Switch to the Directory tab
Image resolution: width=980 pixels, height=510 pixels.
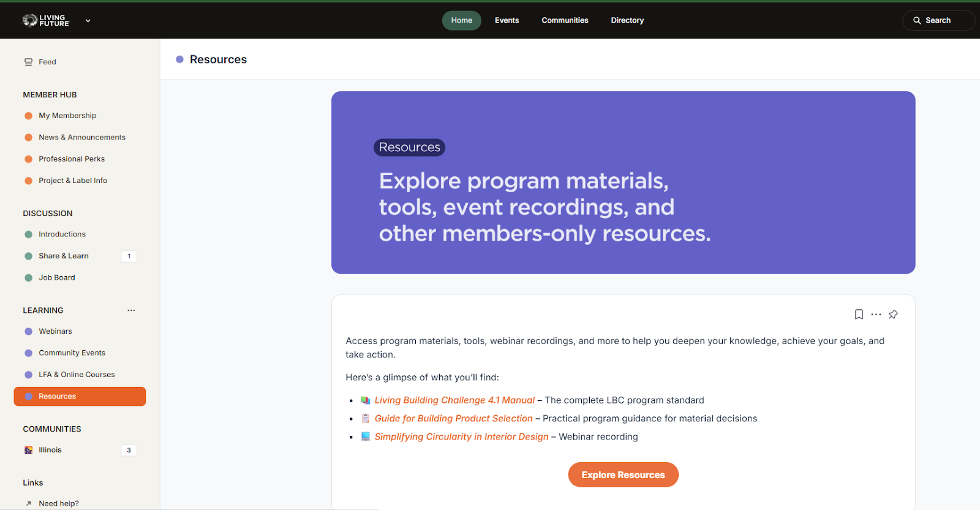[627, 20]
